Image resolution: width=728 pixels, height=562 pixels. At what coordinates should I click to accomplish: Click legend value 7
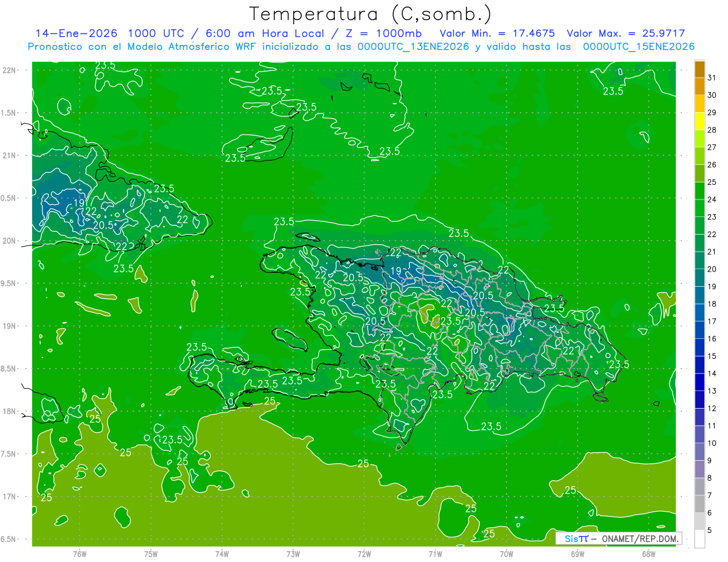click(x=710, y=495)
